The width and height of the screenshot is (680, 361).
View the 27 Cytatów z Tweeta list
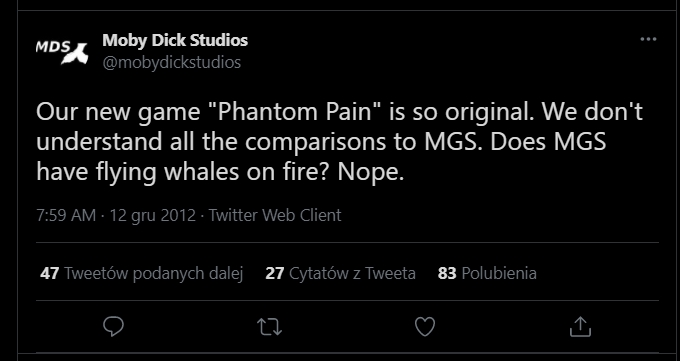tap(340, 273)
